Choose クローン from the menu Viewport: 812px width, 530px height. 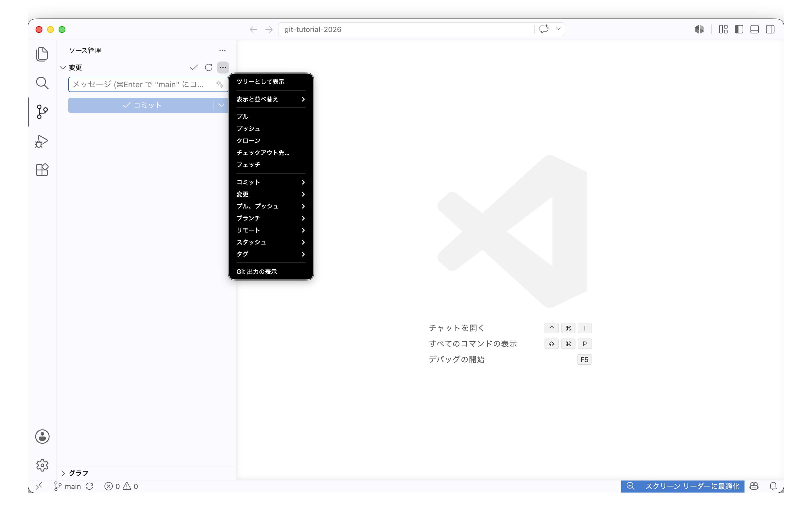(271, 140)
